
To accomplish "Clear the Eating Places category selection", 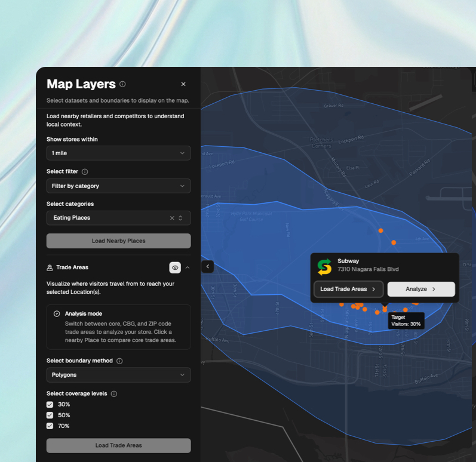I will 172,218.
